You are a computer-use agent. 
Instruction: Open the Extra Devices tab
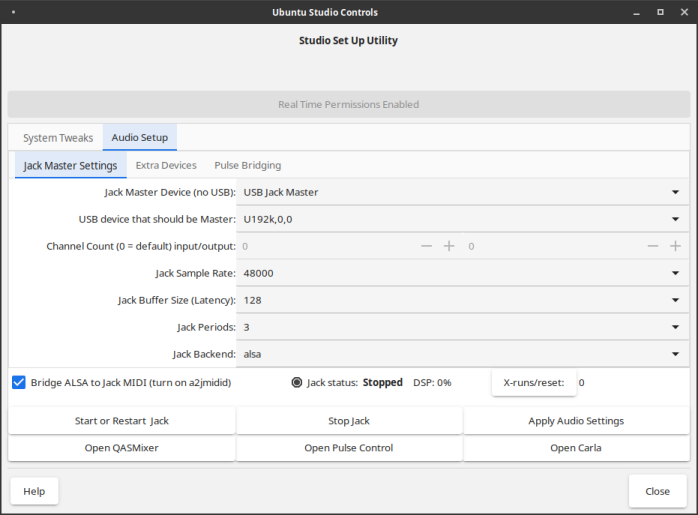(x=166, y=165)
